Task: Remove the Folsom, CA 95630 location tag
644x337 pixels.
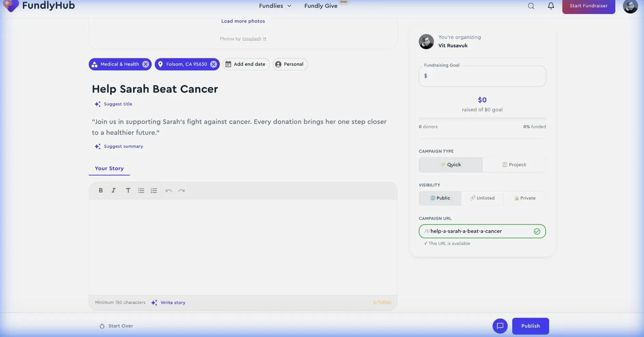Action: 213,64
